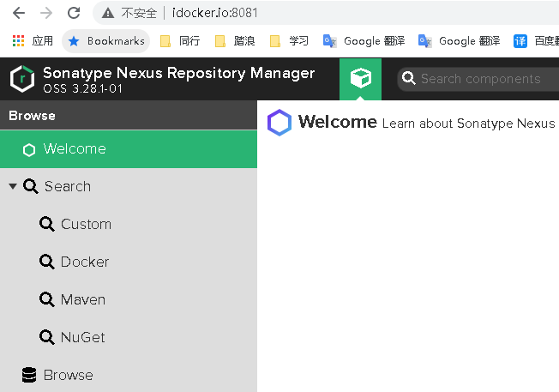
Task: Click the database icon beside Browse item
Action: [29, 375]
